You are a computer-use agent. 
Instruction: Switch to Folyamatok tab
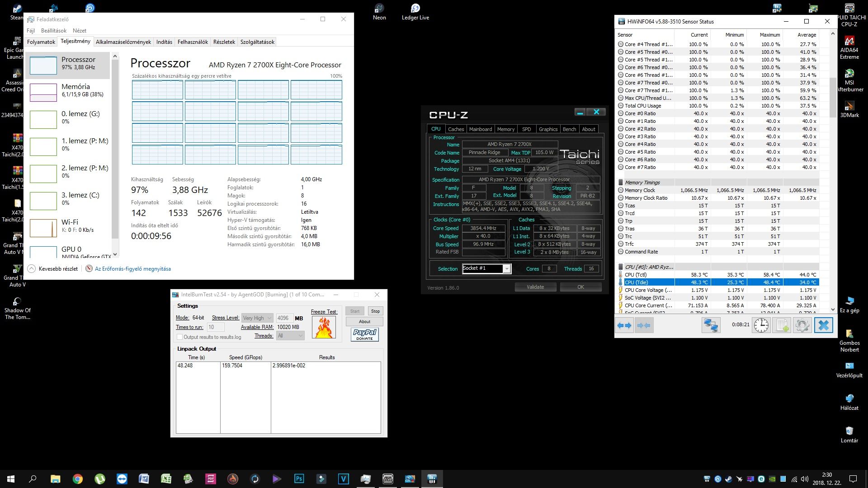41,42
